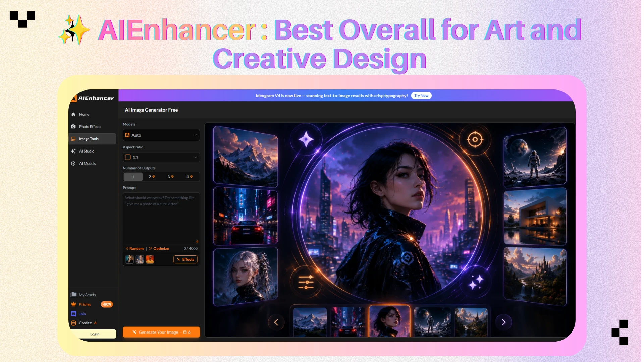
Task: Click the fantasy castle preview image
Action: tap(535, 277)
